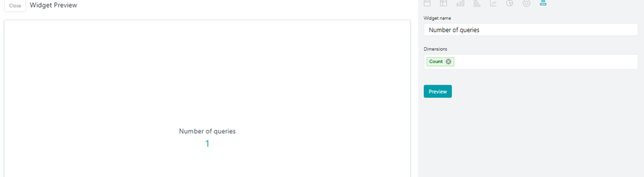Click the value 1 in preview

(207, 144)
